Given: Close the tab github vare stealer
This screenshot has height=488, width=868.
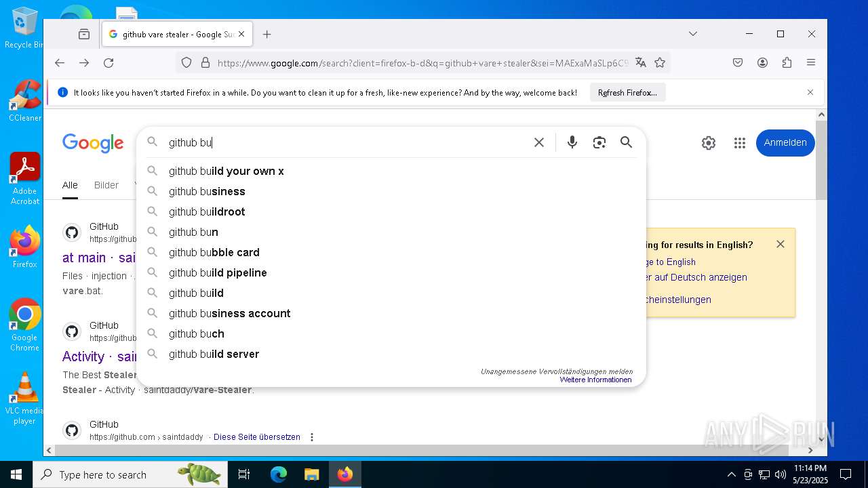Looking at the screenshot, I should [241, 34].
